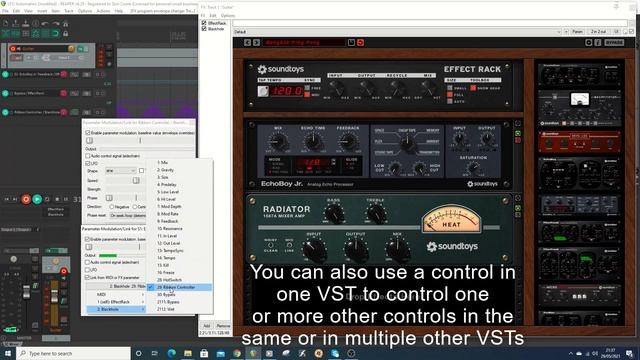This screenshot has width=640, height=360.
Task: Click the Effect Rack next preset arrow
Action: point(256,42)
